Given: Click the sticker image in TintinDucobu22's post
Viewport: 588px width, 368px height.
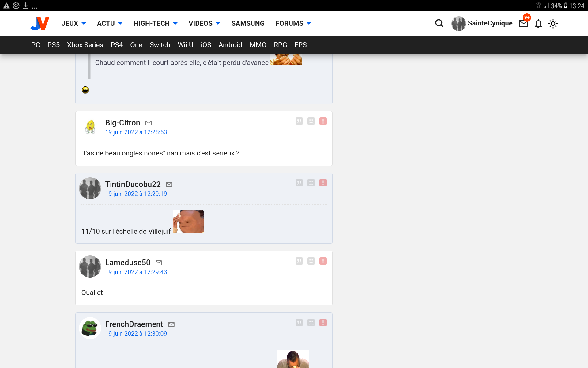Looking at the screenshot, I should tap(188, 221).
